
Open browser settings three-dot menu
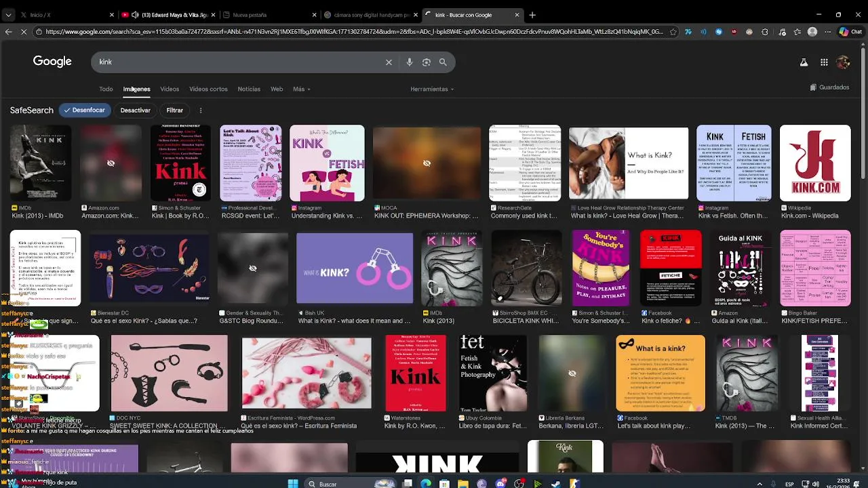[827, 31]
